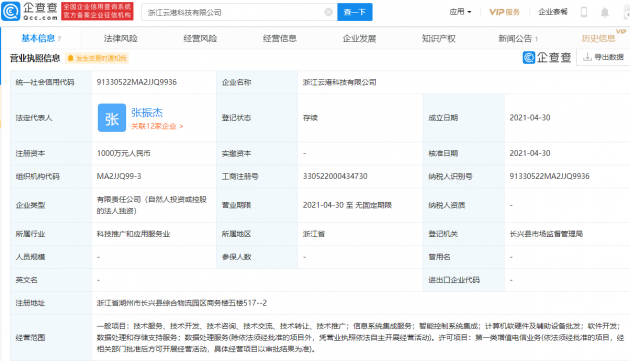630x361 pixels.
Task: Switch to the 知识产权 tab
Action: point(438,38)
